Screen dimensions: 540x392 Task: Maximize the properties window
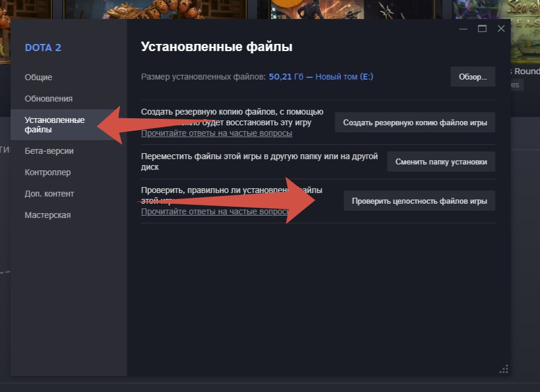click(x=482, y=29)
